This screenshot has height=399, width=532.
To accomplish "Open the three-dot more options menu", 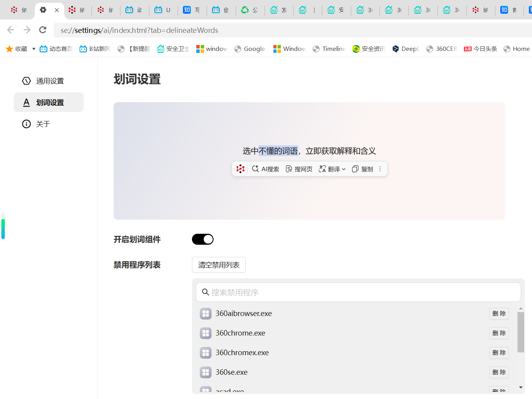I will click(x=380, y=169).
